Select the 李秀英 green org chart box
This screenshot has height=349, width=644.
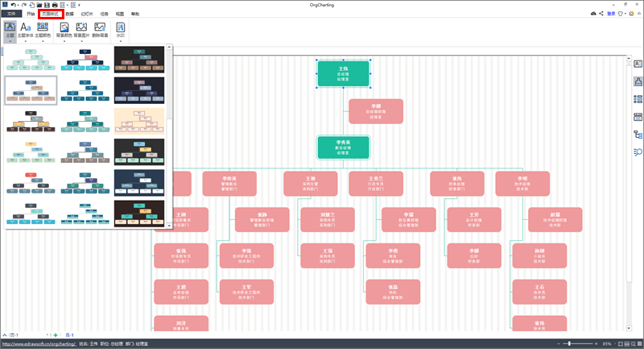click(x=344, y=147)
